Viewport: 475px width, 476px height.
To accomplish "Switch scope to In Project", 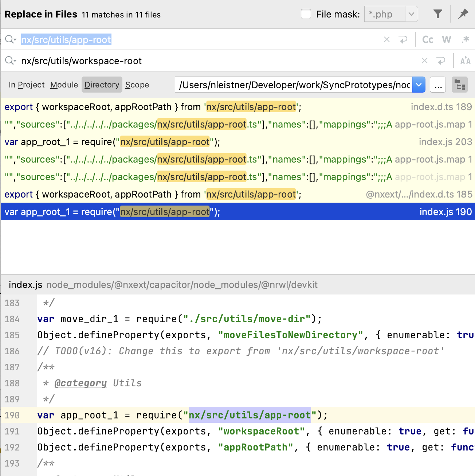I will click(x=27, y=85).
